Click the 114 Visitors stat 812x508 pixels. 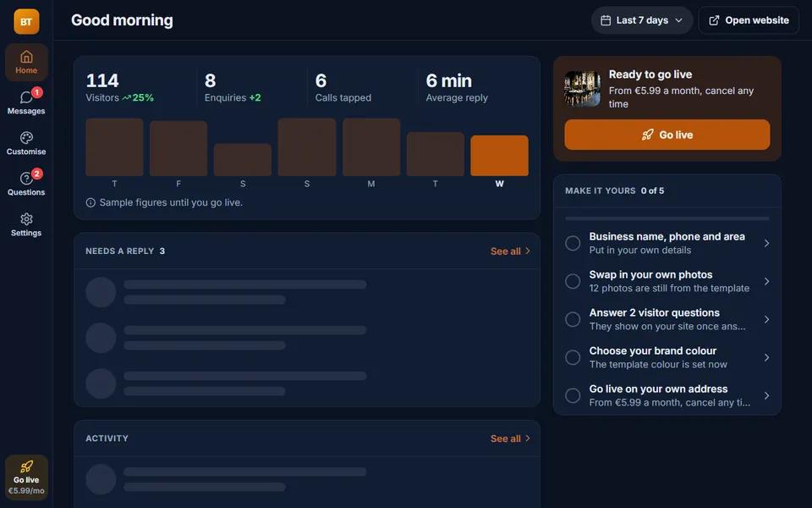click(x=119, y=87)
